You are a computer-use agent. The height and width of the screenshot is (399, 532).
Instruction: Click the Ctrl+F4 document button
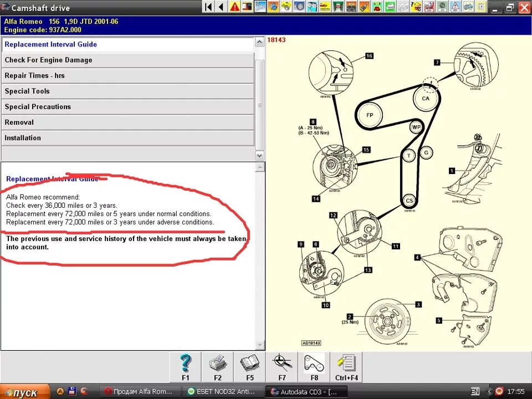pos(346,367)
